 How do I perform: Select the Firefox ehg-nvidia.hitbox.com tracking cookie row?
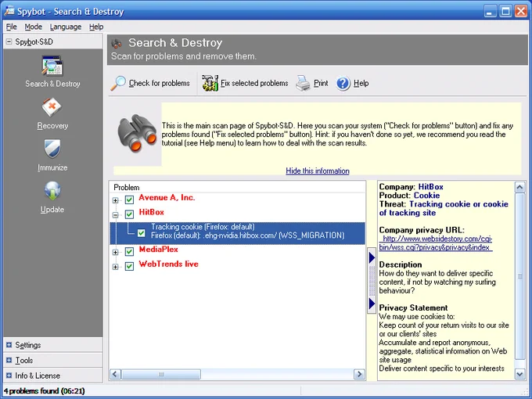click(x=238, y=233)
